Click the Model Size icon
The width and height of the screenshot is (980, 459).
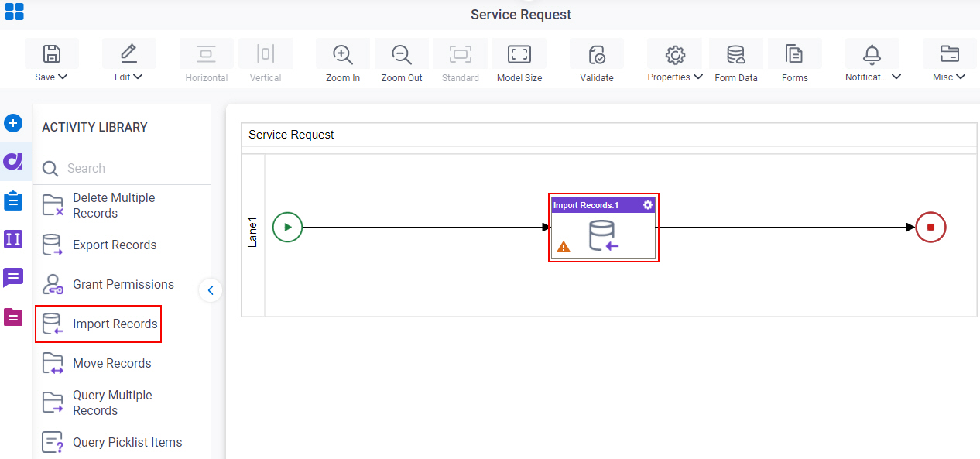tap(519, 54)
